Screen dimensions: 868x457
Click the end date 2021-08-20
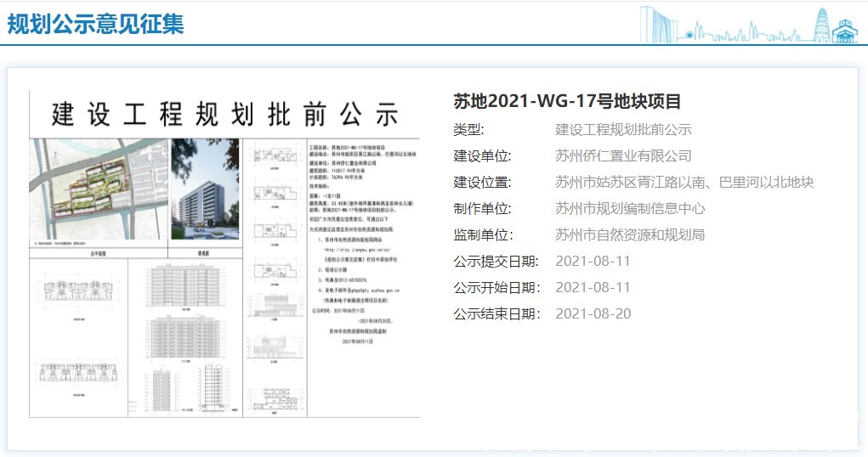click(x=593, y=313)
